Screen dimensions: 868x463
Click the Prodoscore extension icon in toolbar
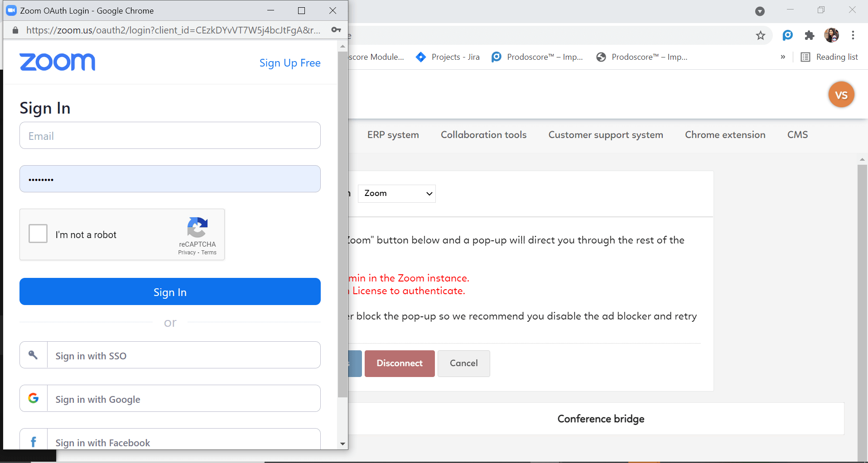pyautogui.click(x=787, y=35)
